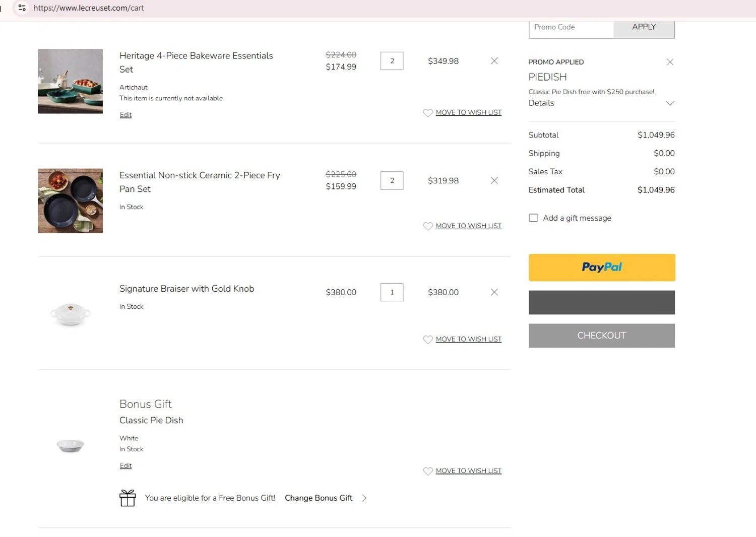Click the dark gray payment button

[x=602, y=302]
